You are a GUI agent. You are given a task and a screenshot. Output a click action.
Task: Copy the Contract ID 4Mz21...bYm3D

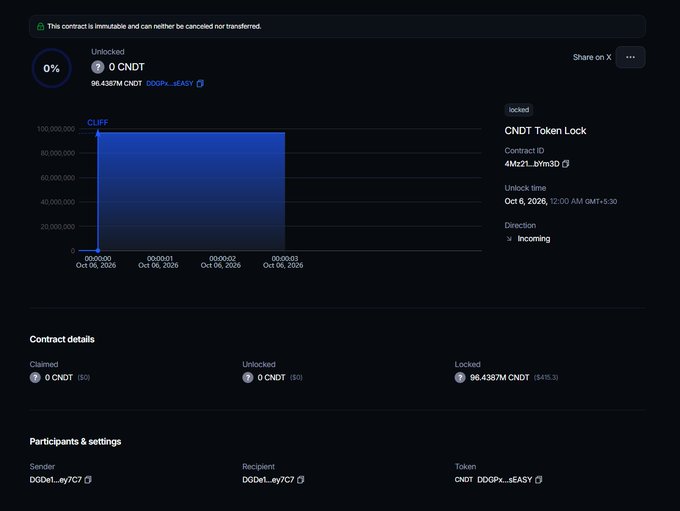[566, 164]
